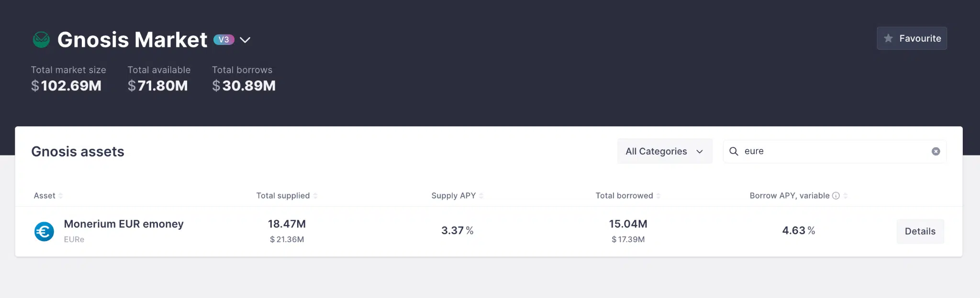
Task: Sort by Total borrowed column
Action: (624, 196)
